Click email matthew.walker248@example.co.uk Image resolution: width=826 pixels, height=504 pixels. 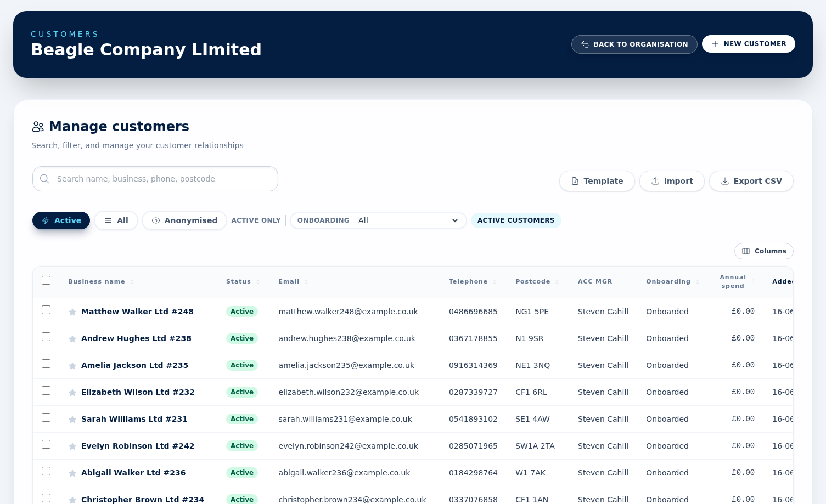[x=348, y=312]
